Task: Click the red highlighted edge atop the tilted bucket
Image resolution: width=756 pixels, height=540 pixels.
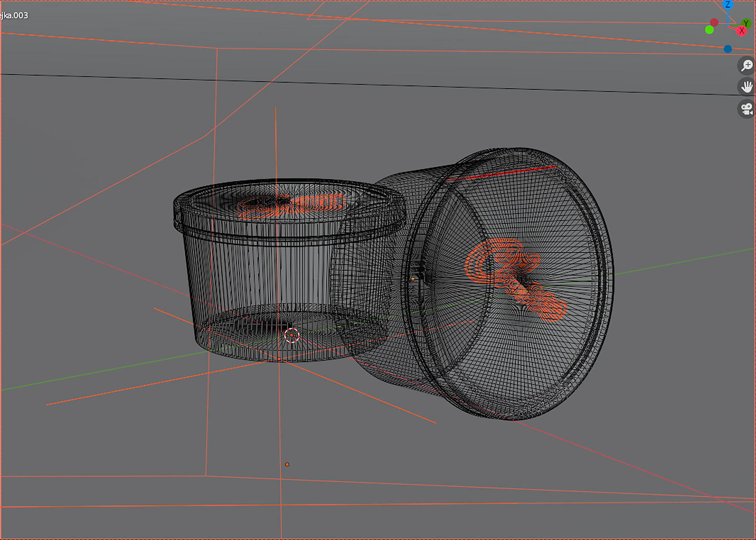Action: click(x=508, y=173)
